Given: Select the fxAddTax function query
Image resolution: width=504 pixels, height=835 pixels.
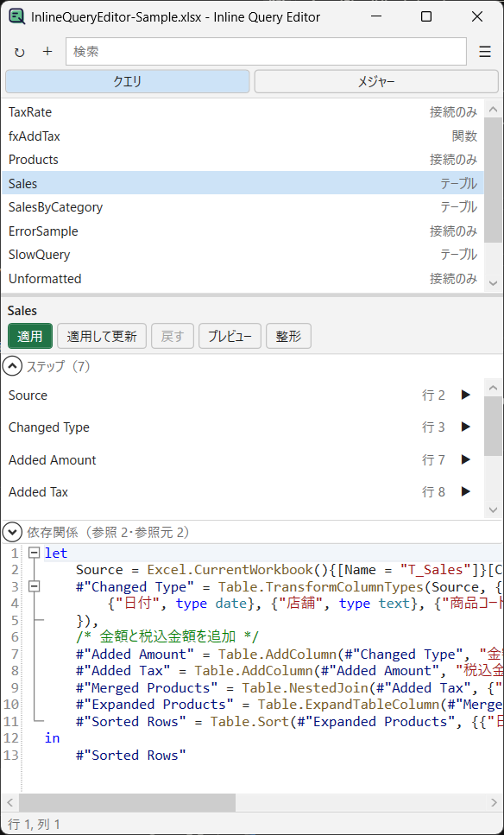Looking at the screenshot, I should click(x=243, y=136).
